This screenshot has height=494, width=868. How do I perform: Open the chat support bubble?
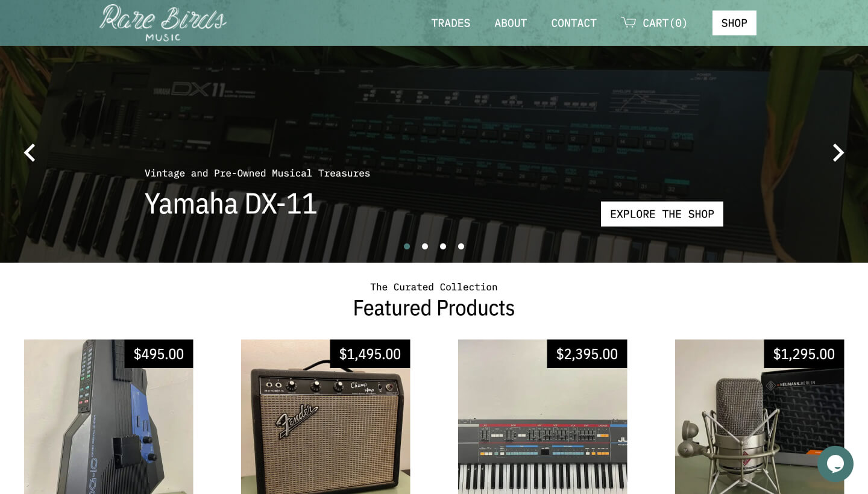coord(835,464)
